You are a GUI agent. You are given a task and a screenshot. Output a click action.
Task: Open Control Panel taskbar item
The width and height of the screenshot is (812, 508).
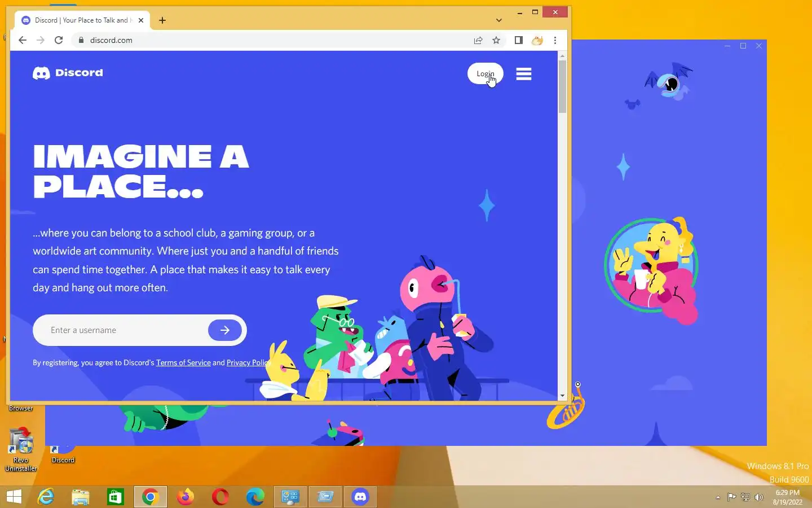click(x=290, y=497)
